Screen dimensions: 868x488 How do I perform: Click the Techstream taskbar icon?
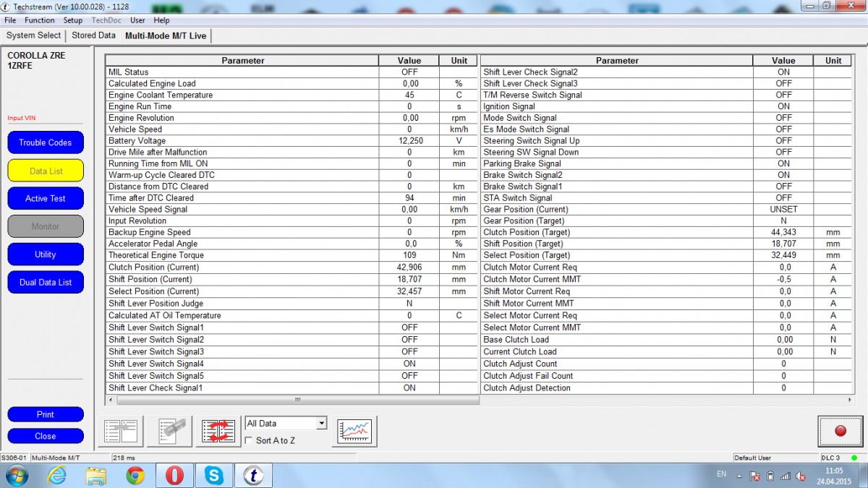tap(252, 476)
